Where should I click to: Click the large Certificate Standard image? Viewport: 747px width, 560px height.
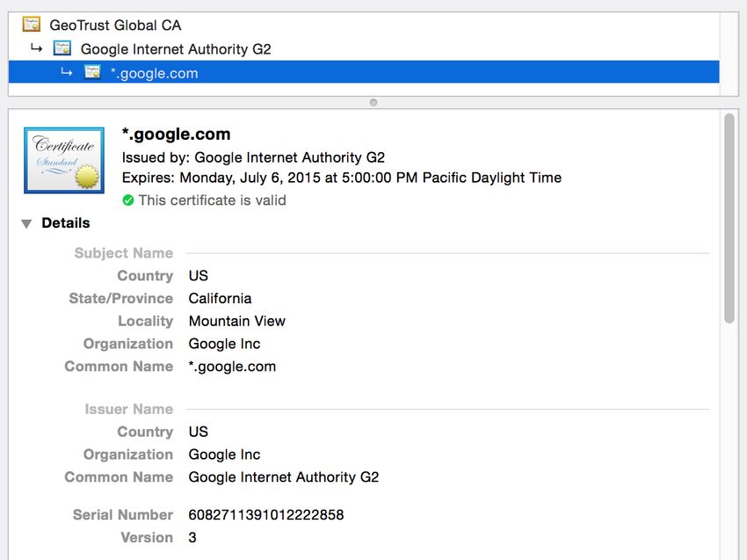click(64, 160)
